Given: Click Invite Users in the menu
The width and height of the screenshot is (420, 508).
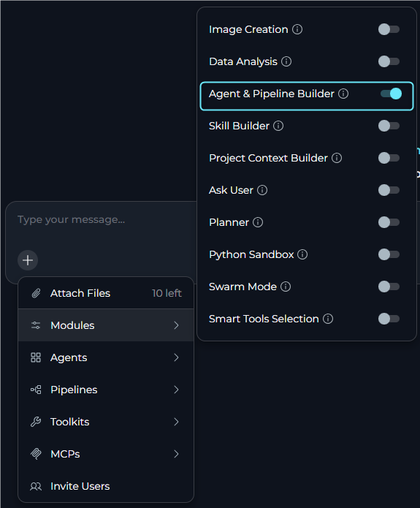Looking at the screenshot, I should coord(106,486).
